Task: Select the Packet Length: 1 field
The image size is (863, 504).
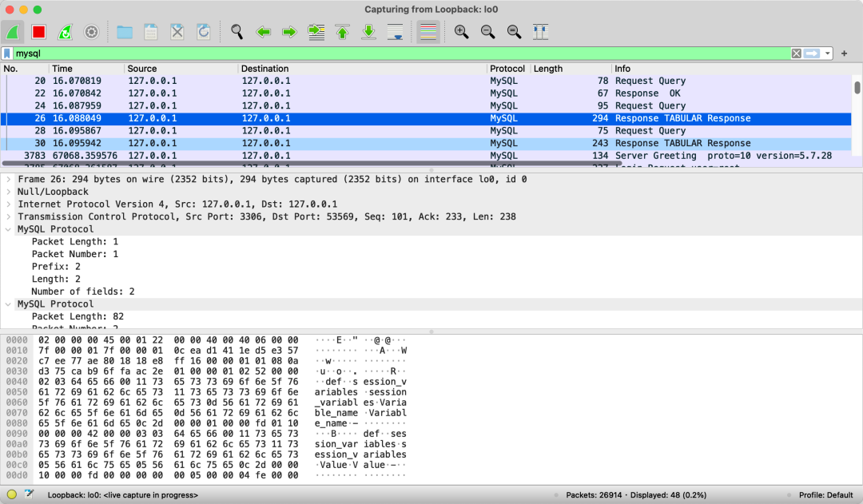Action: coord(75,241)
